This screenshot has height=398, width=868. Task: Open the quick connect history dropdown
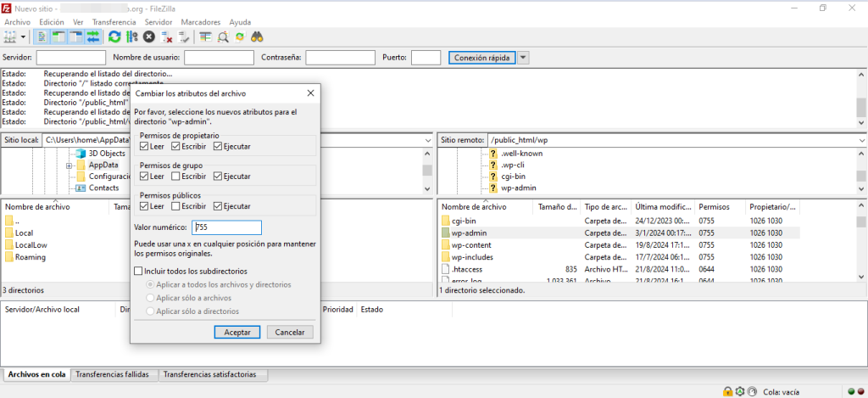(x=524, y=58)
